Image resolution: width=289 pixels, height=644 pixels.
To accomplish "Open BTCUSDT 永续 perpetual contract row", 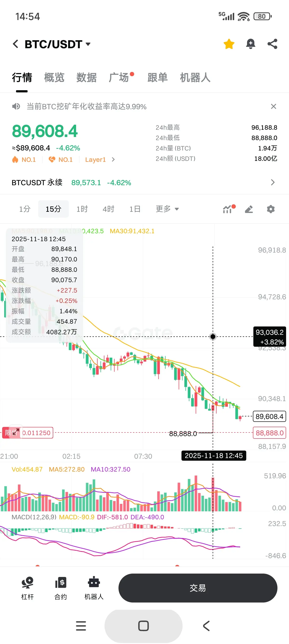I will (x=144, y=183).
